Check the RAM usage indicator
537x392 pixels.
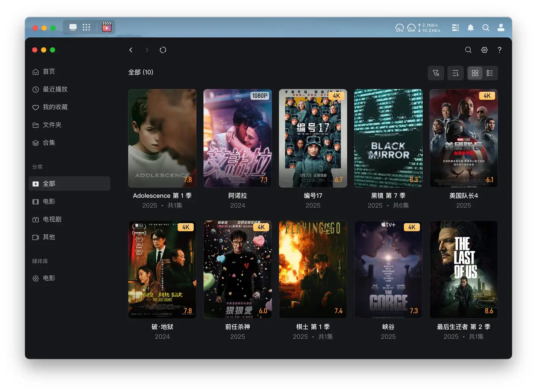click(x=411, y=28)
